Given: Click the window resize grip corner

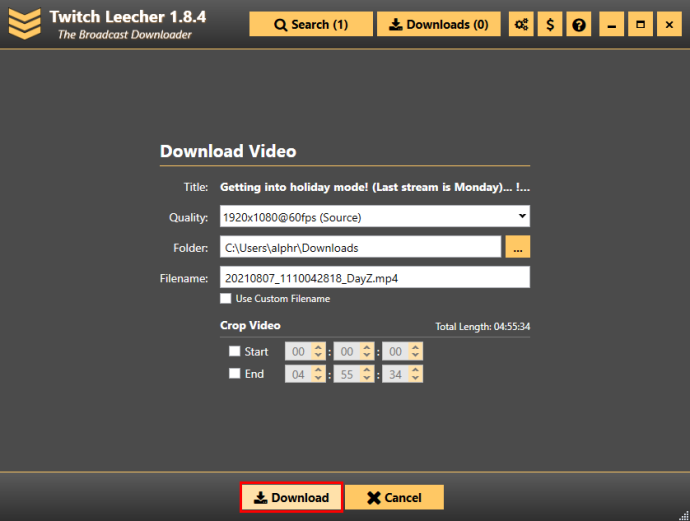Looking at the screenshot, I should [x=683, y=515].
